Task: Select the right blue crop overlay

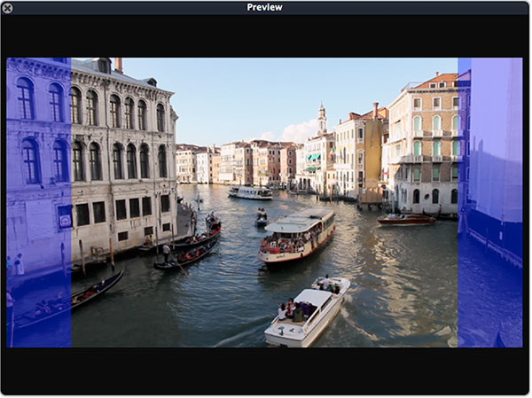Action: coord(489,202)
